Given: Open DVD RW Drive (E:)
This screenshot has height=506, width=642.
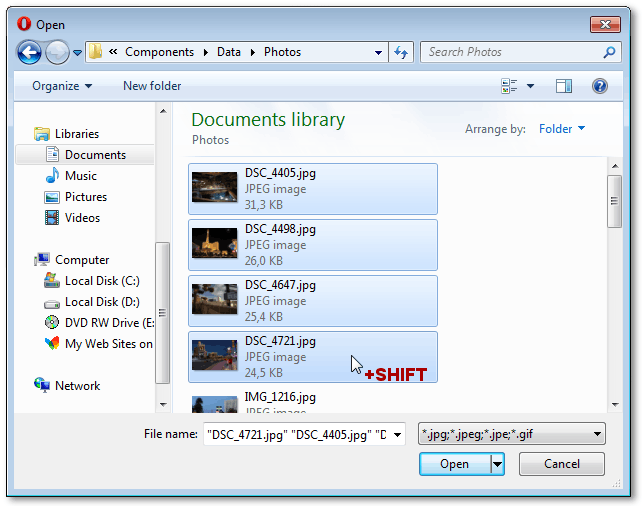Looking at the screenshot, I should click(x=109, y=323).
